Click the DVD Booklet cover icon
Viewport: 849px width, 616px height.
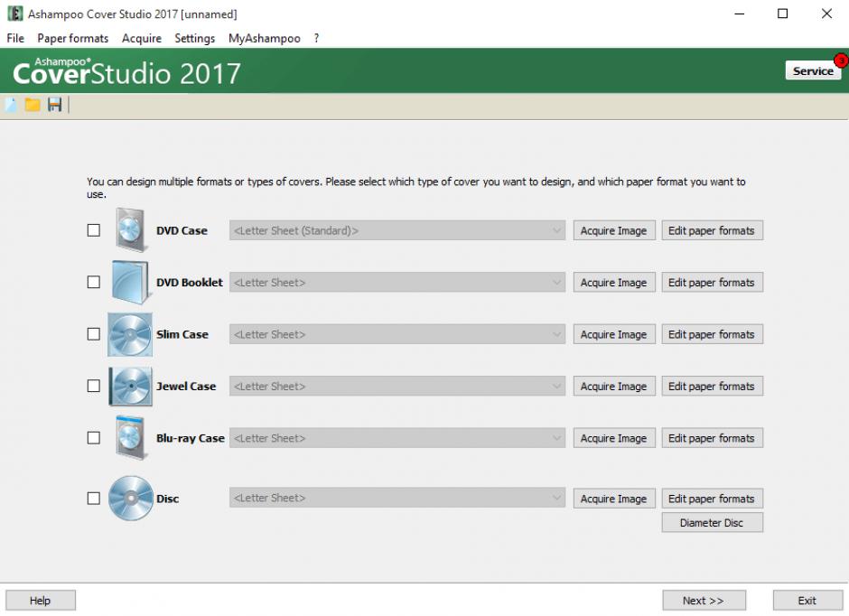pos(130,282)
